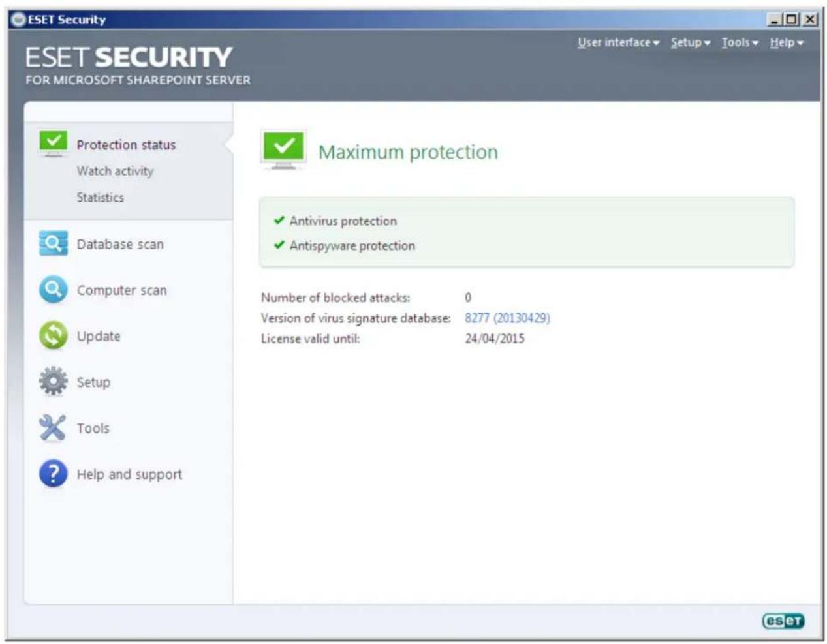Click the green Update arrows icon

(53, 336)
